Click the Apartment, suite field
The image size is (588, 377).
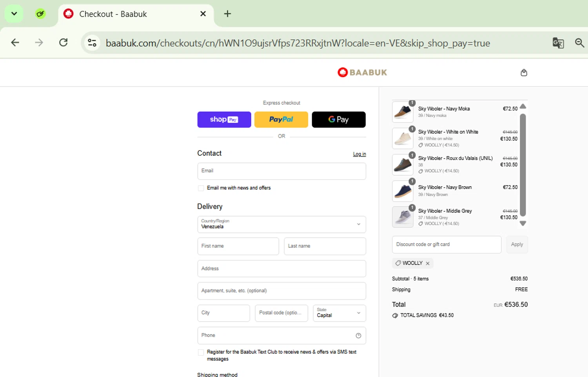[x=281, y=291]
